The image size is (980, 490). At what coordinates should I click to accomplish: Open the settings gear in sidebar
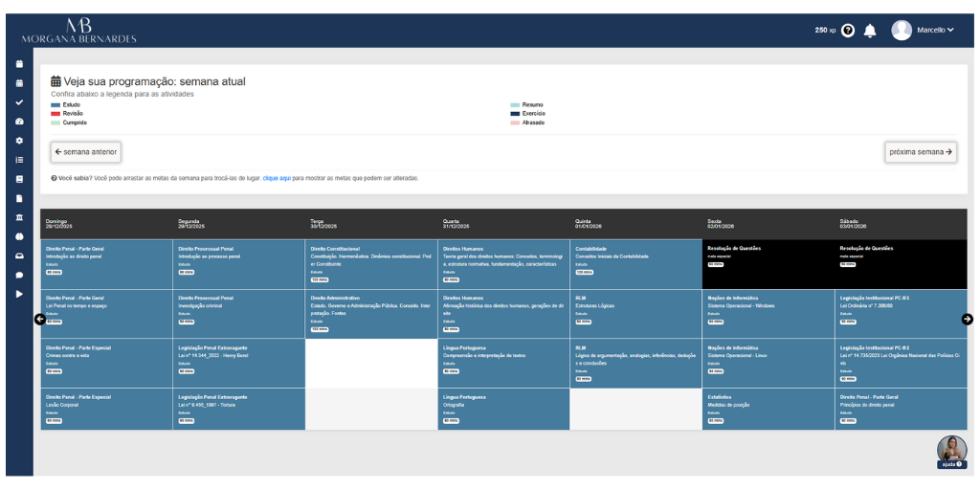pyautogui.click(x=19, y=141)
